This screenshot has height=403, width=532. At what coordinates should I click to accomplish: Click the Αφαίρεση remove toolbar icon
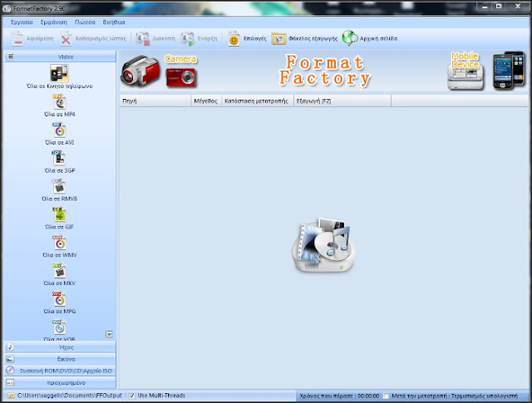(17, 38)
